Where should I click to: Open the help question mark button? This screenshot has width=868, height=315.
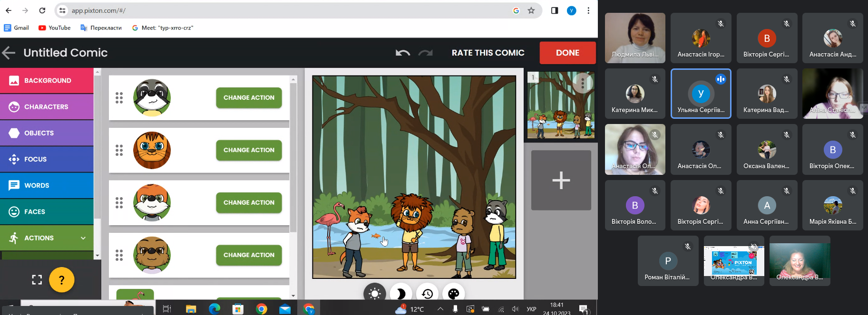click(x=61, y=280)
